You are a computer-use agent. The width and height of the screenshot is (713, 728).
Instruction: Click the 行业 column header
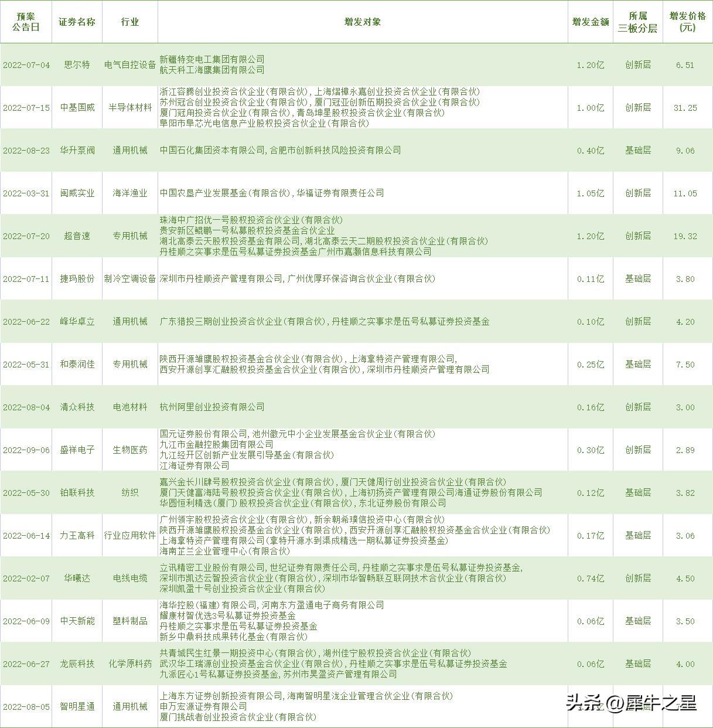(x=130, y=21)
